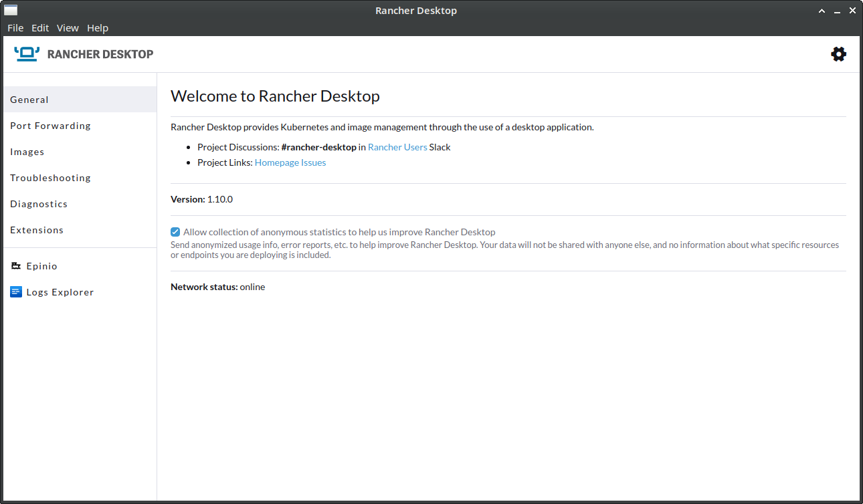863x504 pixels.
Task: Click the Rancher Desktop logo
Action: tap(27, 53)
